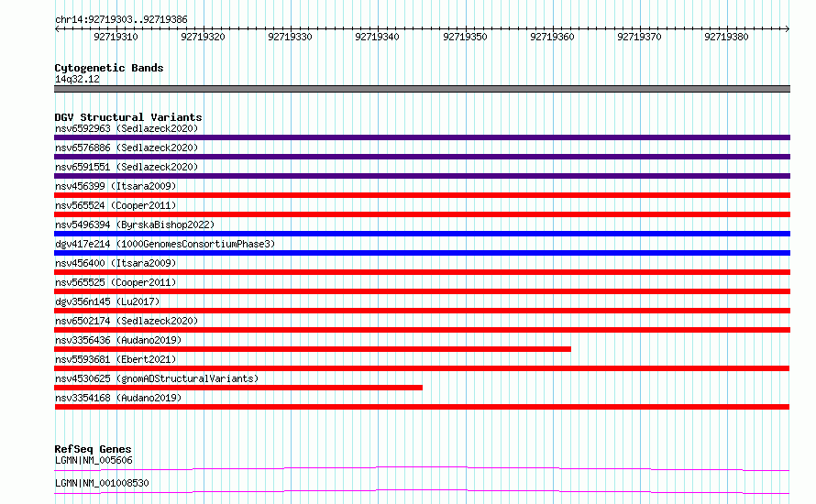Click ruler position 92719360
Viewport: 816px width, 504px height.
pos(552,37)
